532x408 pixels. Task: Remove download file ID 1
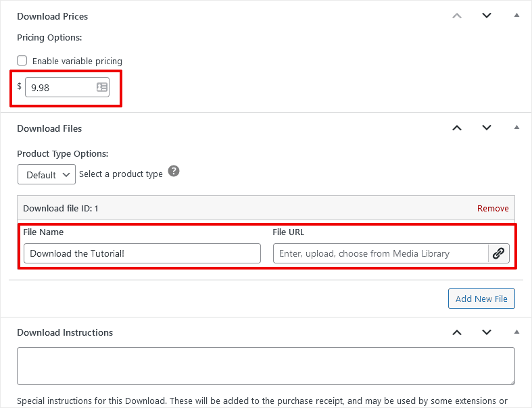tap(493, 208)
